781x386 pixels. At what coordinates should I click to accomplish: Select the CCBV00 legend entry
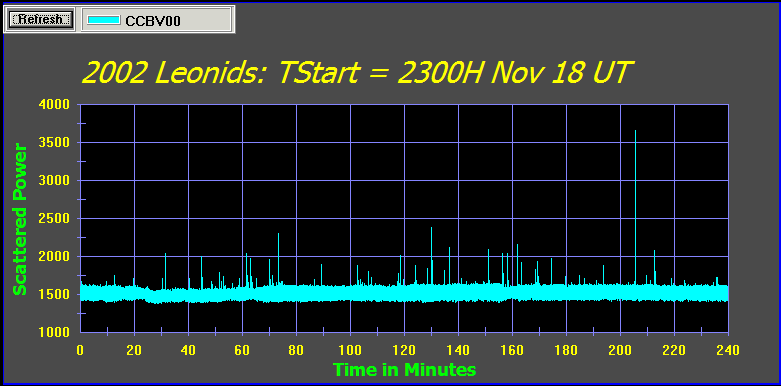click(157, 19)
